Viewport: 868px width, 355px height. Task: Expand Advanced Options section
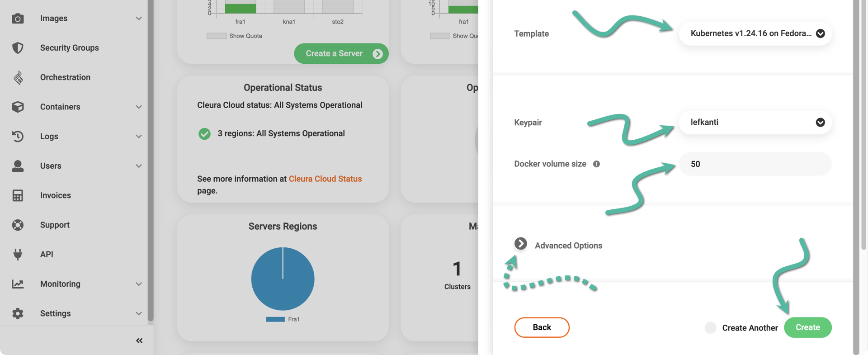point(521,244)
